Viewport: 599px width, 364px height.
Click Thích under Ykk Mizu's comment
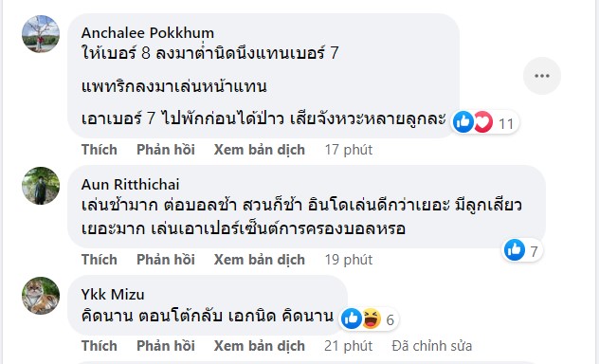point(100,346)
